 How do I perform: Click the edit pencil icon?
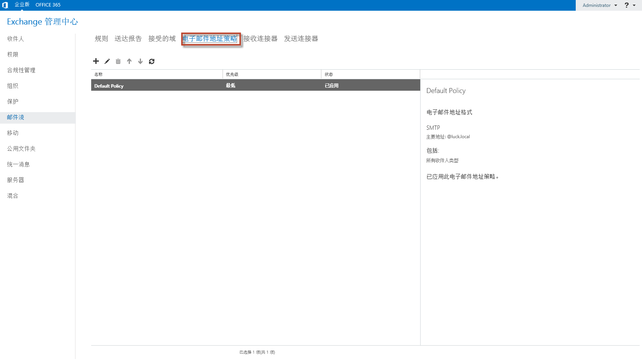[107, 61]
